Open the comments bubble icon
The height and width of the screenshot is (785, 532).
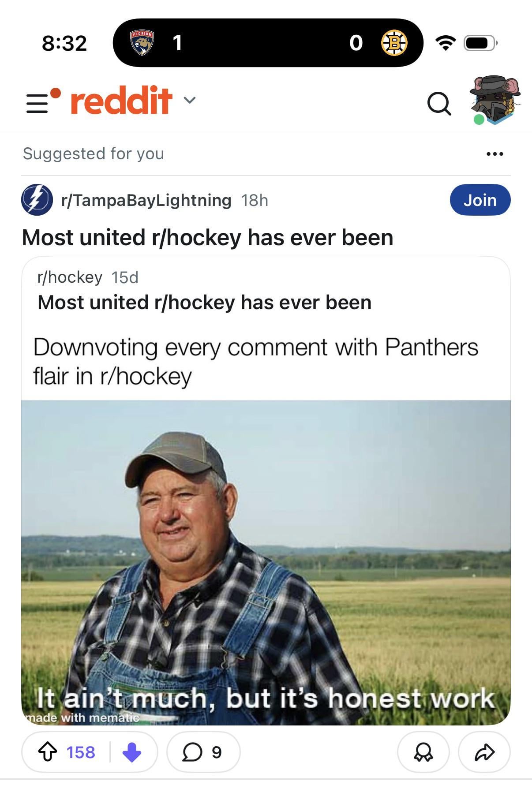pos(192,752)
